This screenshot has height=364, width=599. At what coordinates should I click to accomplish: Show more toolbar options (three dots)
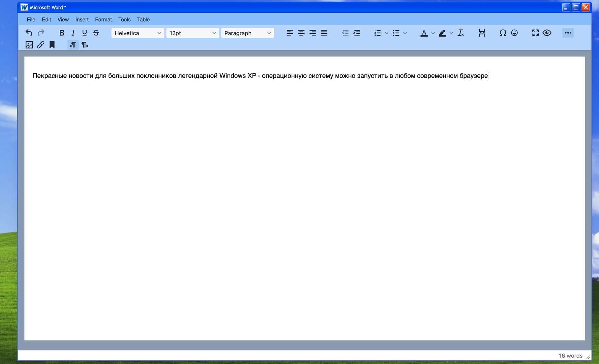point(568,33)
